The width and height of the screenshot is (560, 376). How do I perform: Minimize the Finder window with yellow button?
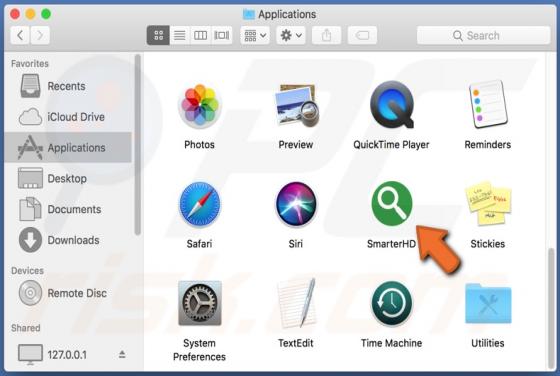[30, 14]
